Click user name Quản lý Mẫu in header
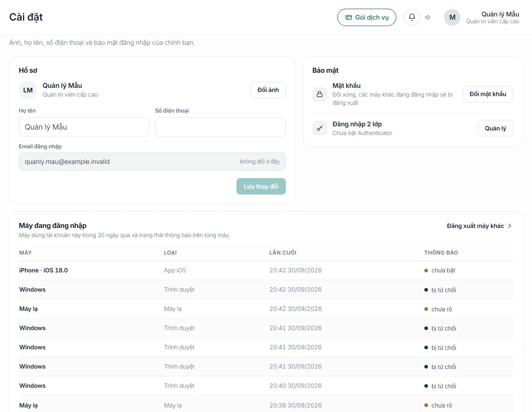532x412 pixels. 500,14
